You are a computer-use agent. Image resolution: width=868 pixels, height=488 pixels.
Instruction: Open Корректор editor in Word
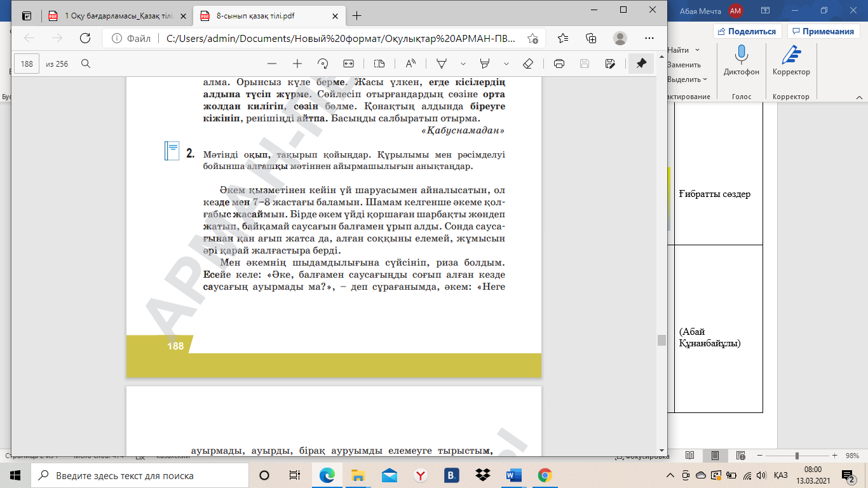click(791, 61)
